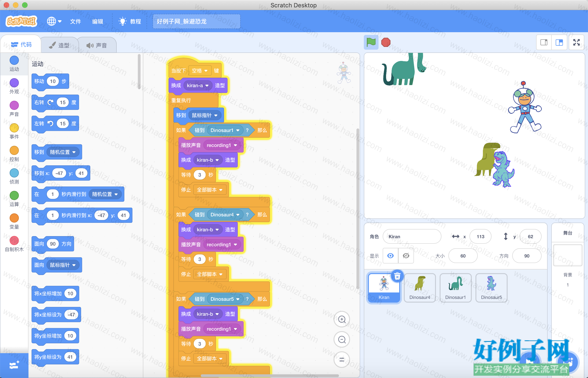Select the 运算 operators category
Viewport: 588px width, 378px height.
pos(14,199)
